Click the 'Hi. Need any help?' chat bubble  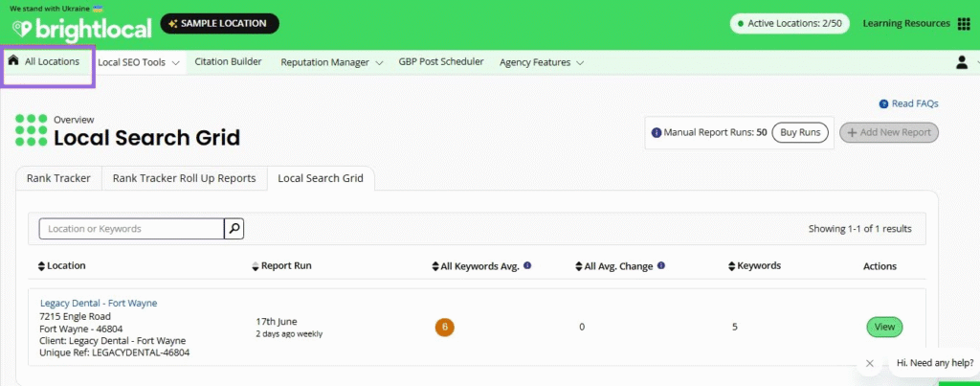coord(935,363)
